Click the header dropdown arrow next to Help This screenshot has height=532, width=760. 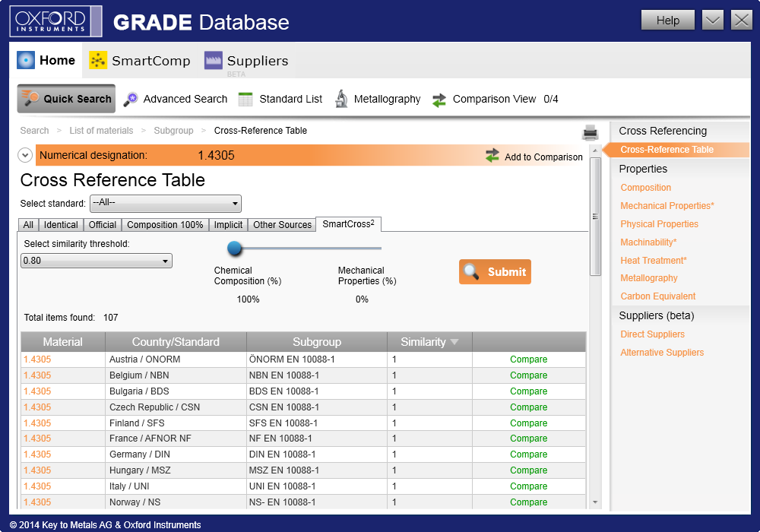(712, 21)
